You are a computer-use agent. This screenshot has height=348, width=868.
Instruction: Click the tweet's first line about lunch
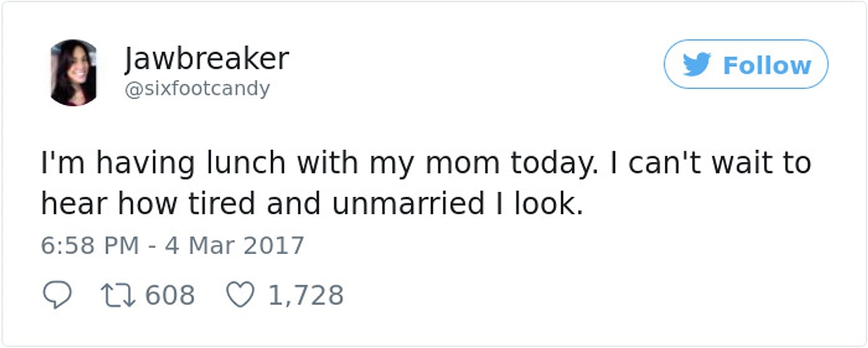pyautogui.click(x=425, y=164)
